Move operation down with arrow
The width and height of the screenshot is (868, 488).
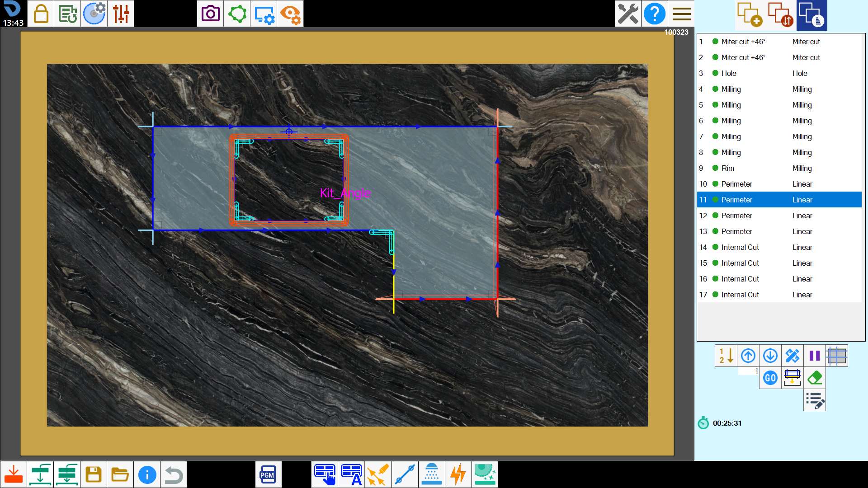[x=770, y=356]
